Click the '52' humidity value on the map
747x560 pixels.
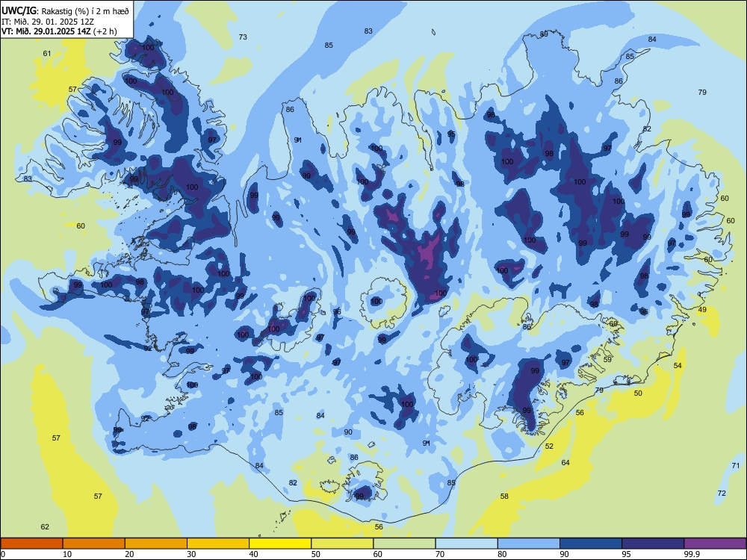click(549, 447)
